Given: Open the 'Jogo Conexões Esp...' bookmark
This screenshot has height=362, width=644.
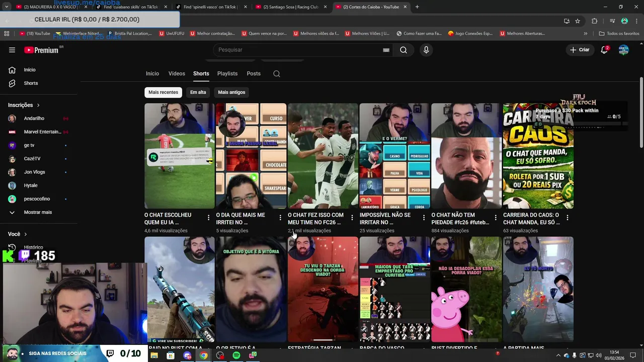Looking at the screenshot, I should [470, 33].
